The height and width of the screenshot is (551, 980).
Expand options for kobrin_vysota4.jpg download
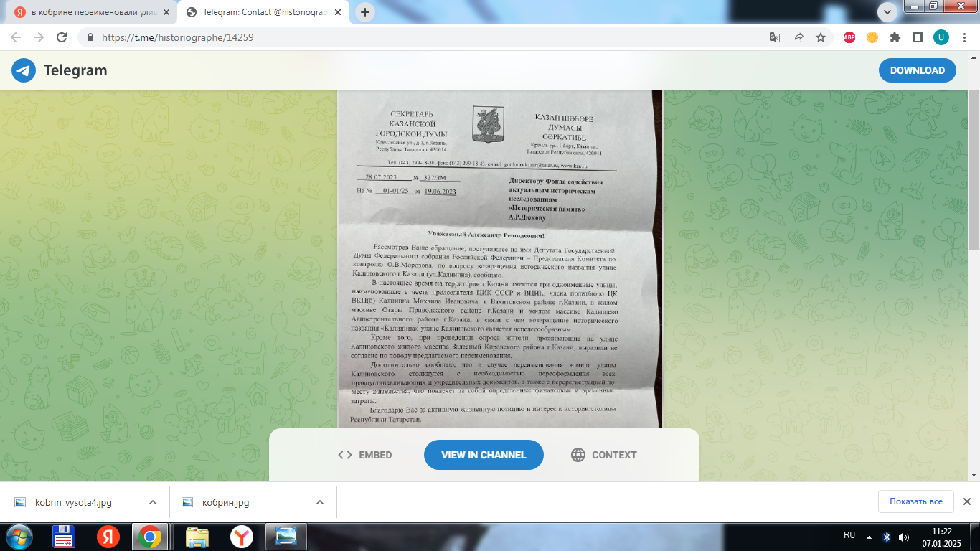pyautogui.click(x=153, y=502)
